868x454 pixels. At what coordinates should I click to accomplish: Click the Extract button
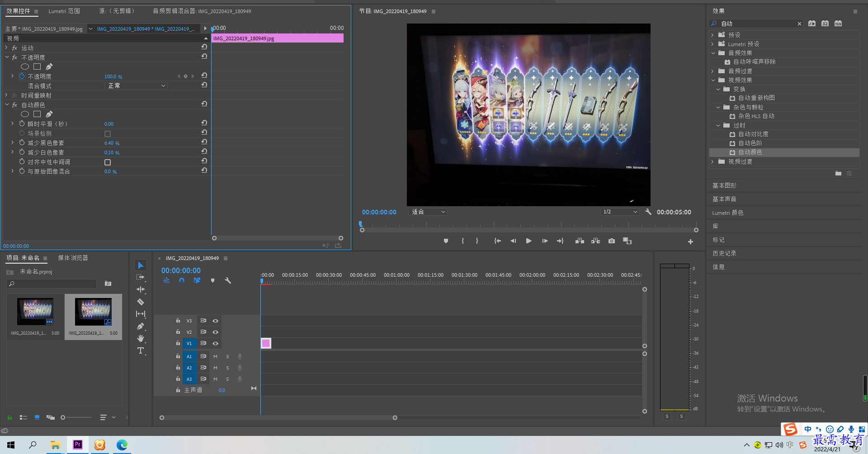(595, 241)
